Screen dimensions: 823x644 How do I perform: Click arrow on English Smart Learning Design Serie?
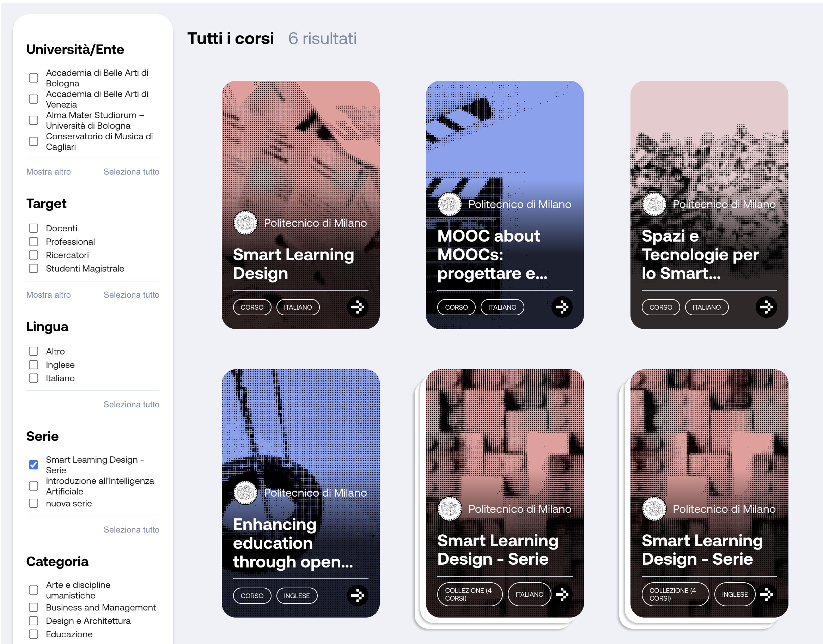pos(766,594)
